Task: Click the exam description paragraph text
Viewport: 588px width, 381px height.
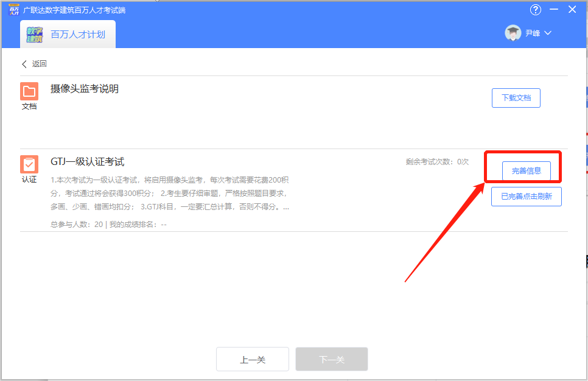Action: pyautogui.click(x=170, y=194)
